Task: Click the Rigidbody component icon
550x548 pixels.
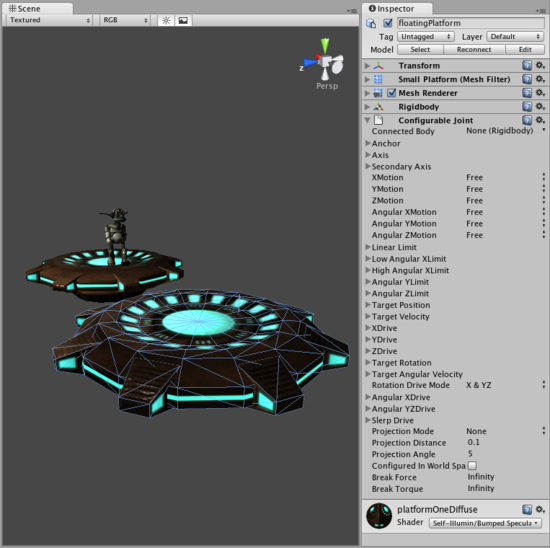Action: [x=378, y=107]
